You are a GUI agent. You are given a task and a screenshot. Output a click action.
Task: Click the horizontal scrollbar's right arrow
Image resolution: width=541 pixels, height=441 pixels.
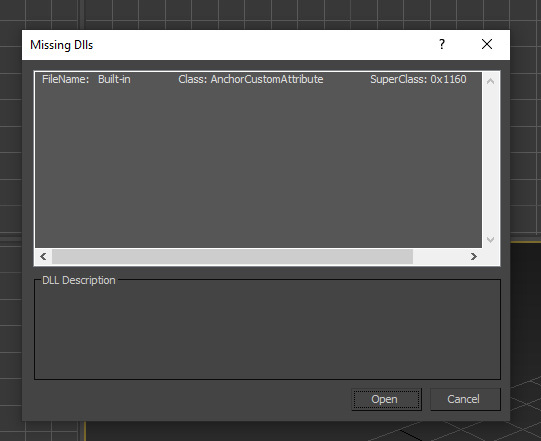tap(473, 256)
